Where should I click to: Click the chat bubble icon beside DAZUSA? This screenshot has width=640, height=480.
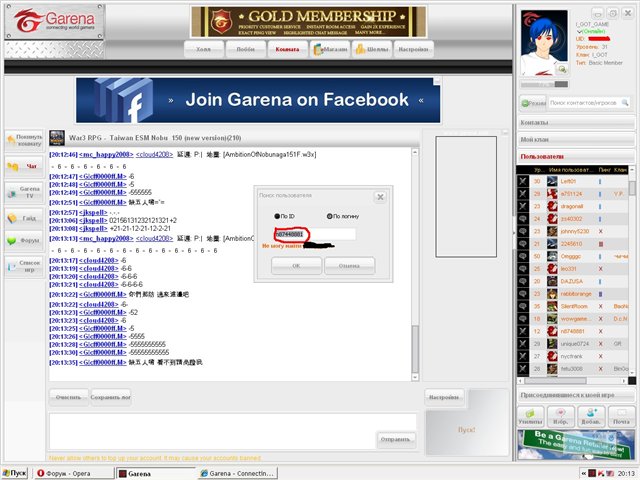point(523,281)
